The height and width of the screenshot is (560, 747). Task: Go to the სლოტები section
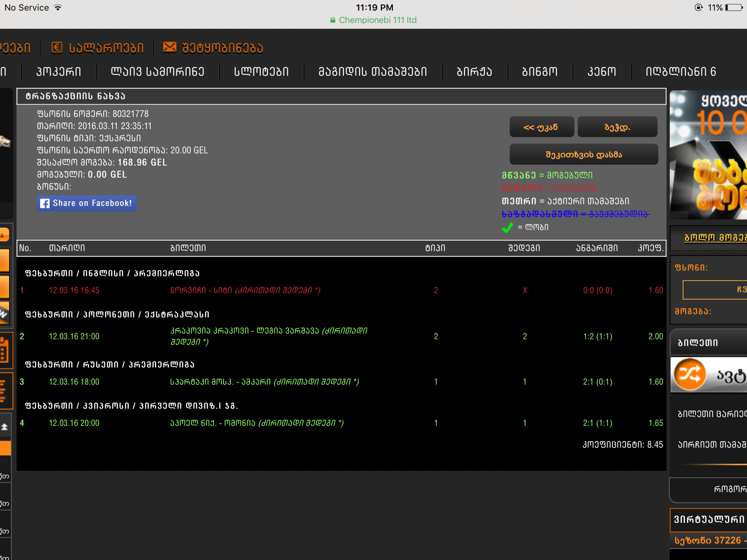coord(261,71)
